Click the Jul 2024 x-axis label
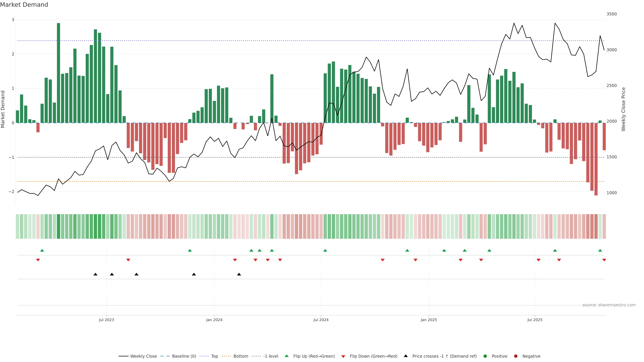This screenshot has width=644, height=362. click(x=321, y=320)
